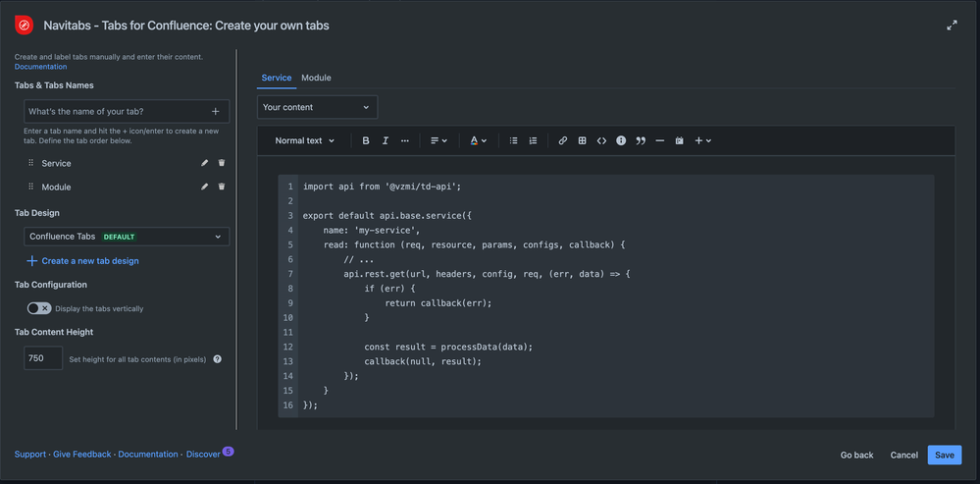Click the red Navitabs compass logo

pyautogui.click(x=24, y=25)
